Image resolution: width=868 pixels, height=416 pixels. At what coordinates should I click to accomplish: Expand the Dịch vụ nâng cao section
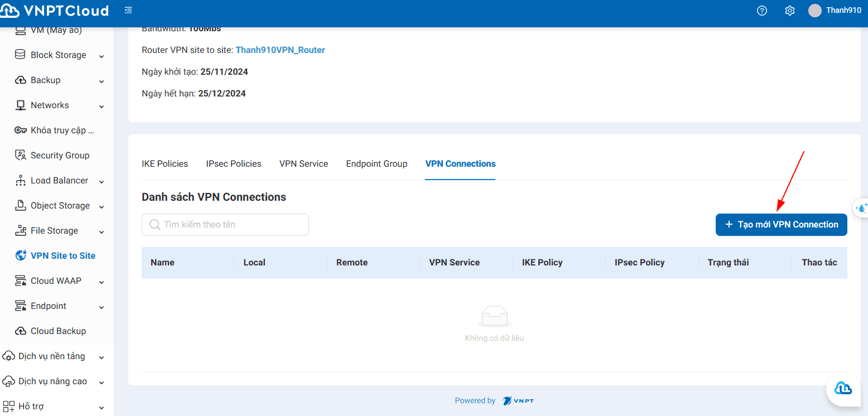click(x=101, y=382)
